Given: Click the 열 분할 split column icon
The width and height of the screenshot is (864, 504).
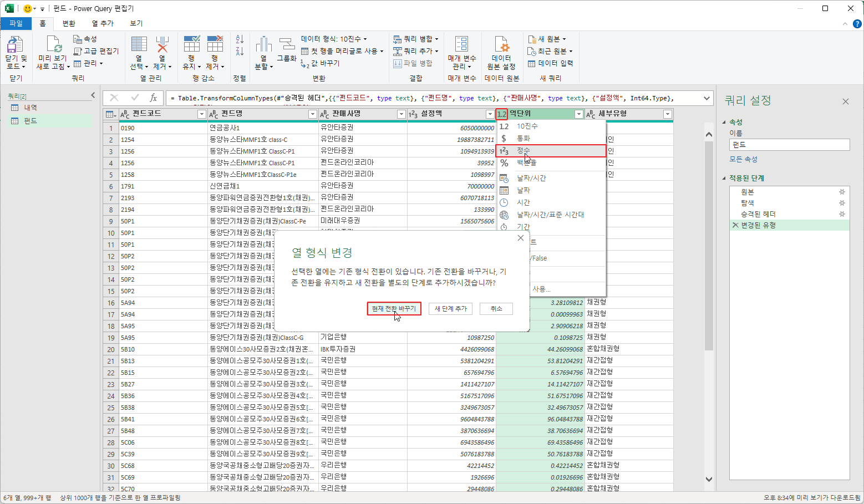Looking at the screenshot, I should pos(263,44).
